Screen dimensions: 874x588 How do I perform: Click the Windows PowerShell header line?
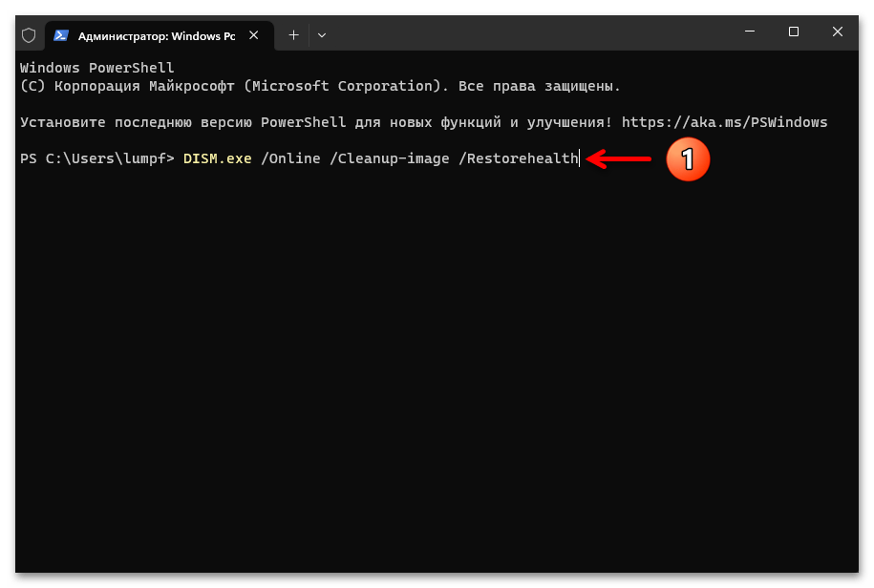point(96,68)
